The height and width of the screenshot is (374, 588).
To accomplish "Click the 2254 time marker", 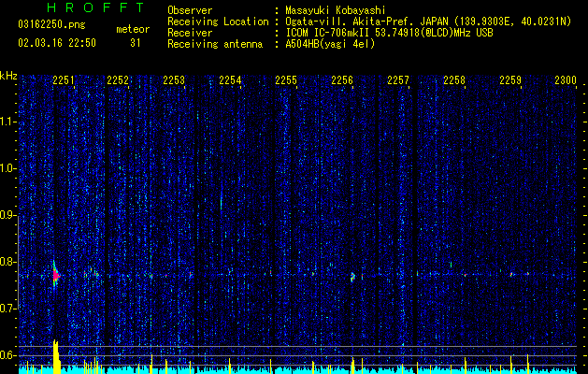I will point(230,80).
